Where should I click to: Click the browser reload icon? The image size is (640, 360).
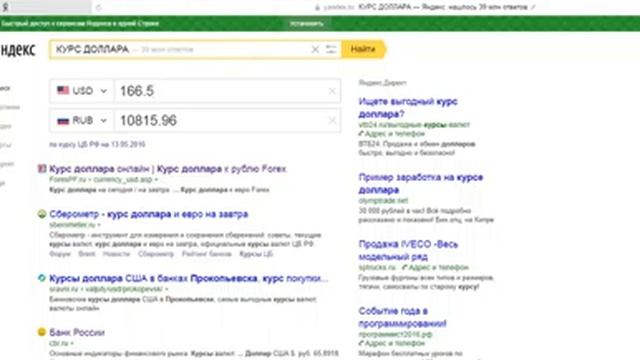99,7
